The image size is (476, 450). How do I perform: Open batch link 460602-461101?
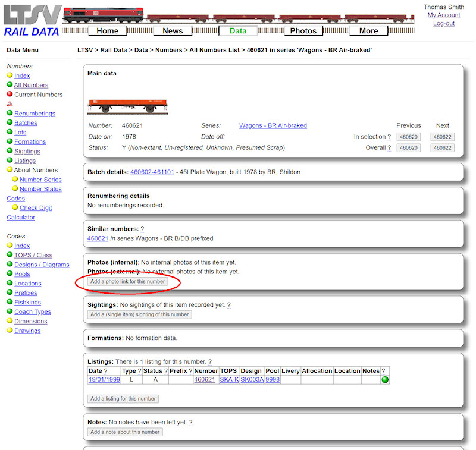152,172
